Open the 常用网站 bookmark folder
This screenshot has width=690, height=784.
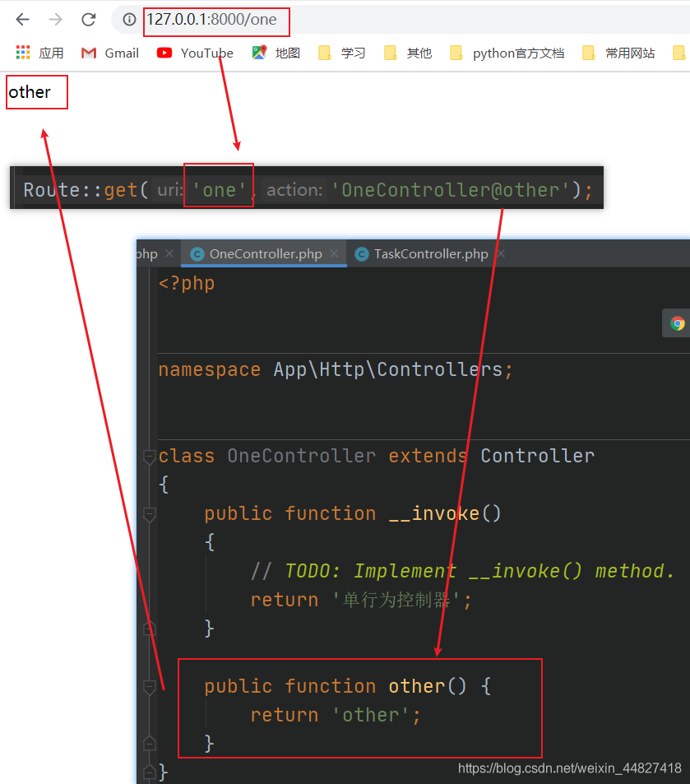[x=618, y=53]
